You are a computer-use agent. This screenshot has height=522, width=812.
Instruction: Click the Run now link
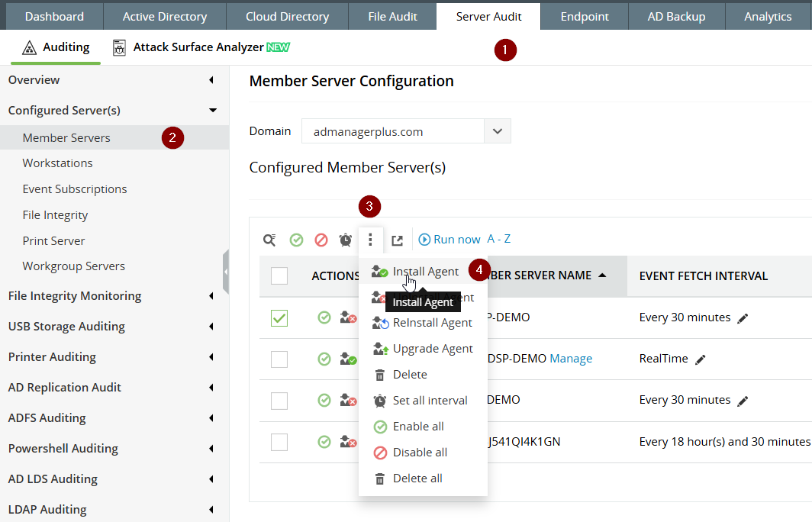449,240
